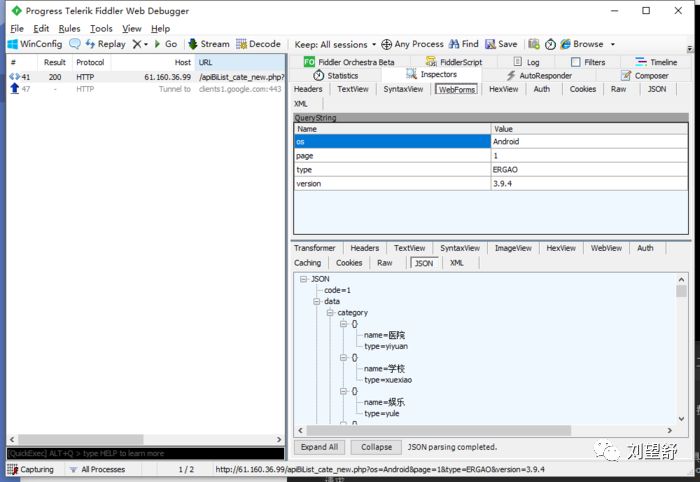Select response Transformer tab
The image size is (700, 482).
(x=314, y=248)
